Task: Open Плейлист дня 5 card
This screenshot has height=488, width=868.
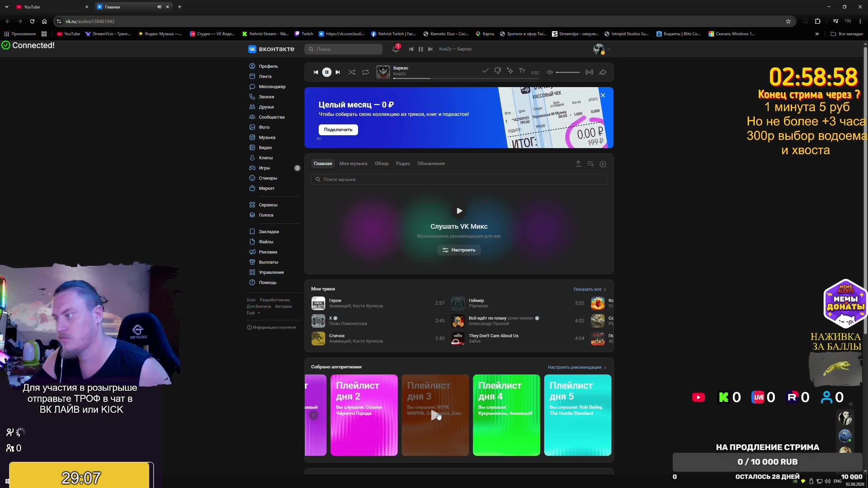Action: pos(577,415)
